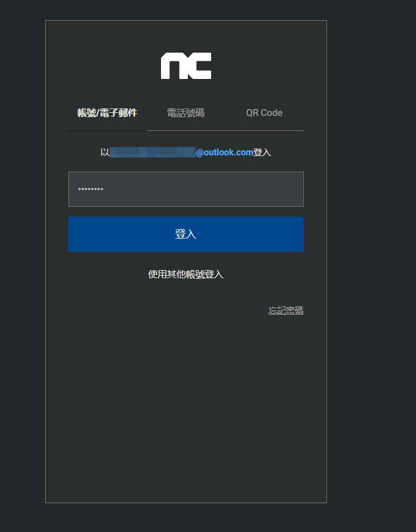The height and width of the screenshot is (532, 416).
Task: Switch to the 電話號碼 tab
Action: tap(185, 113)
